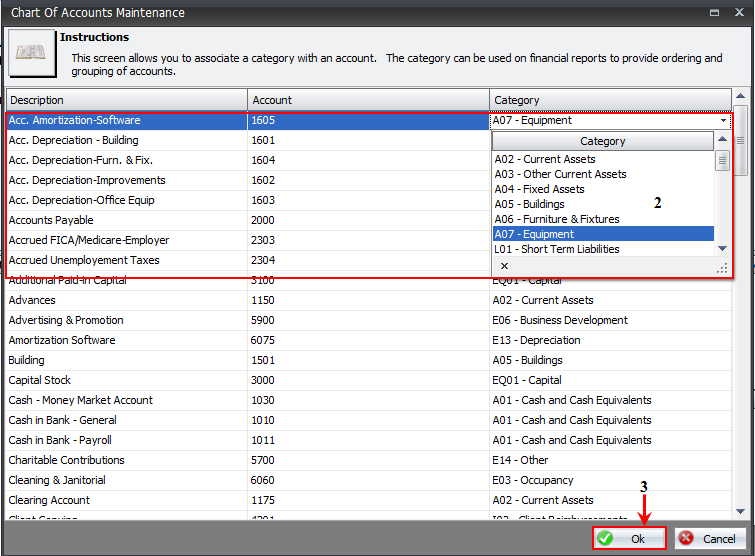The width and height of the screenshot is (755, 556).
Task: Maximize the Chart Of Accounts Maintenance window
Action: pos(714,12)
